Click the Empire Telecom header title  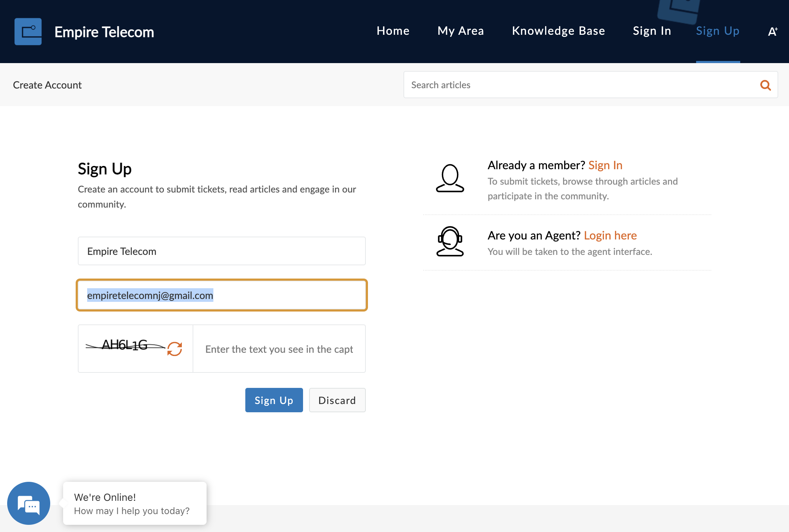pos(104,32)
